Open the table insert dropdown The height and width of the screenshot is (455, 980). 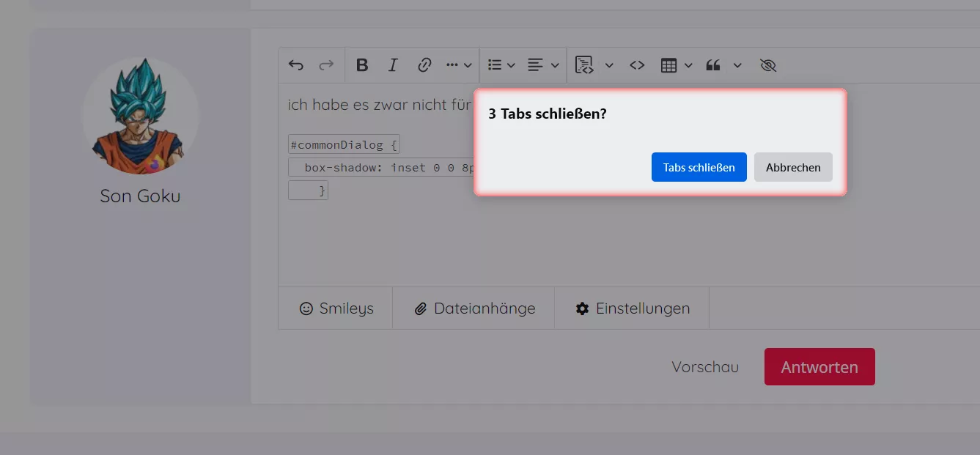(677, 65)
